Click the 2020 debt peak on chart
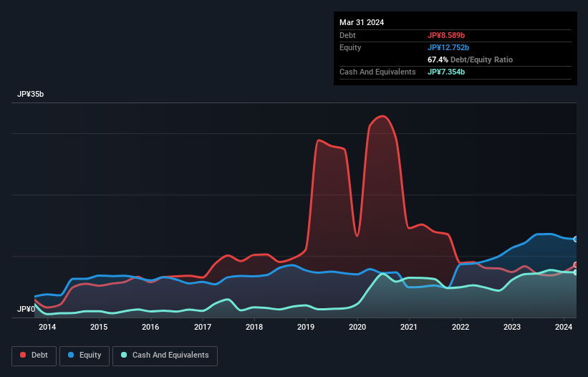Screen dimensions: 588x377 coord(382,116)
